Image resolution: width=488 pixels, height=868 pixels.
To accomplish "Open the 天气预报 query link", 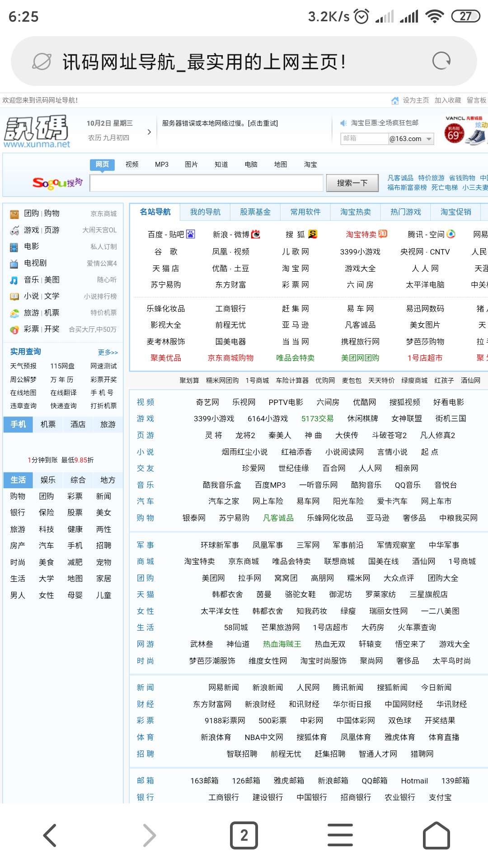I will (23, 366).
